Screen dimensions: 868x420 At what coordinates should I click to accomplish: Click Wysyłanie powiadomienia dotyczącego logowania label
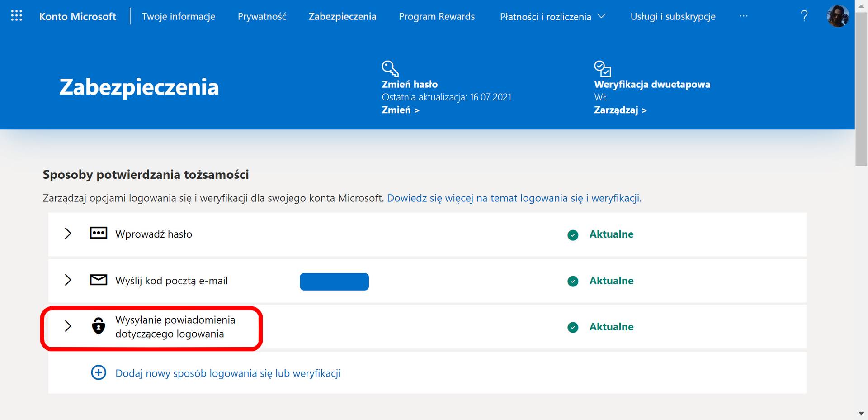point(175,327)
